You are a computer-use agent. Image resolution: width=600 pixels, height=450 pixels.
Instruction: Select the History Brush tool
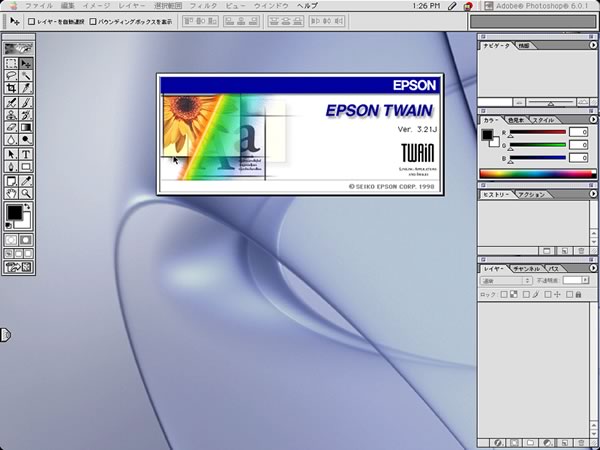[x=26, y=115]
